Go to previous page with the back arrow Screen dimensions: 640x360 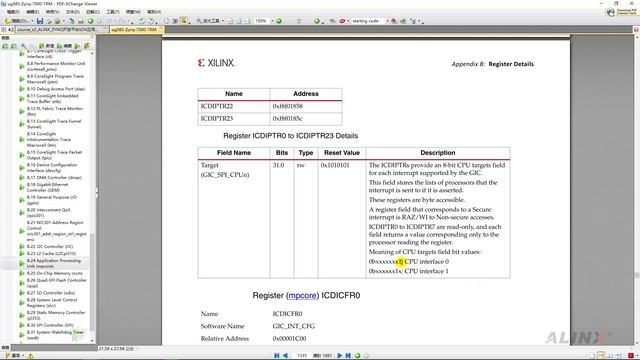coord(285,356)
